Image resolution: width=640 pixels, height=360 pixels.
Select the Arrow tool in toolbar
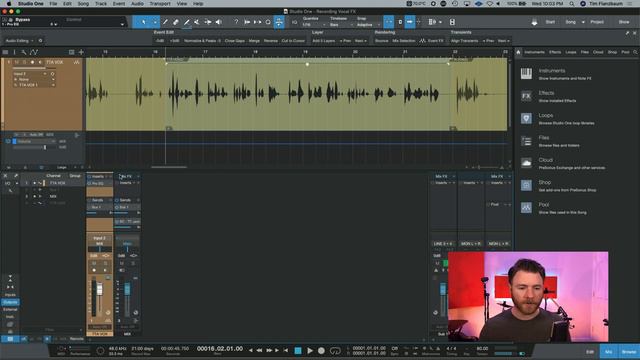click(144, 22)
